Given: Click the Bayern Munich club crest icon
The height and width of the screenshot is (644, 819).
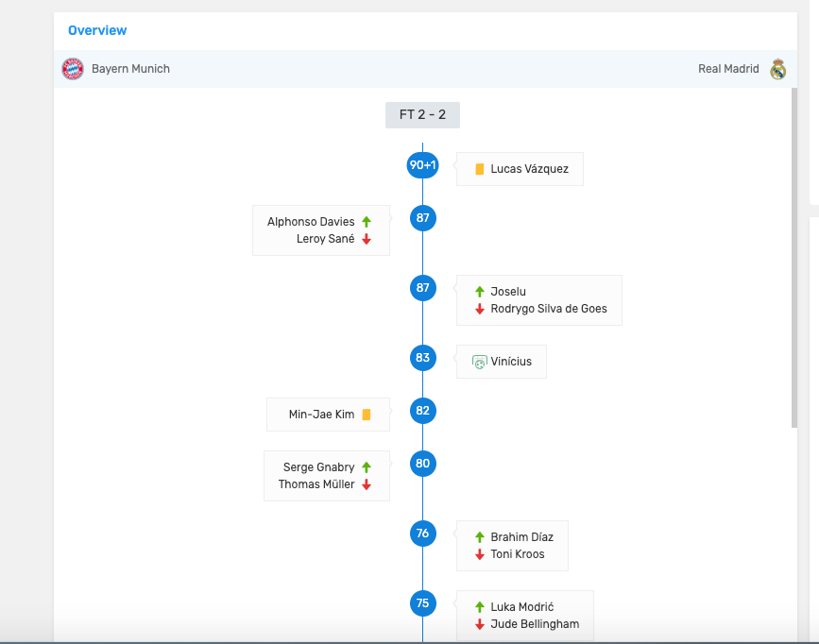Looking at the screenshot, I should pos(73,69).
